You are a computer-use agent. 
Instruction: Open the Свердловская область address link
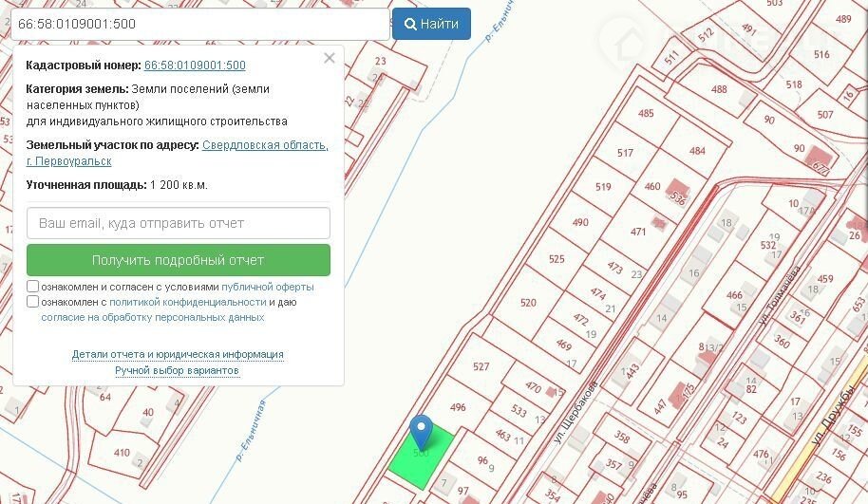265,145
